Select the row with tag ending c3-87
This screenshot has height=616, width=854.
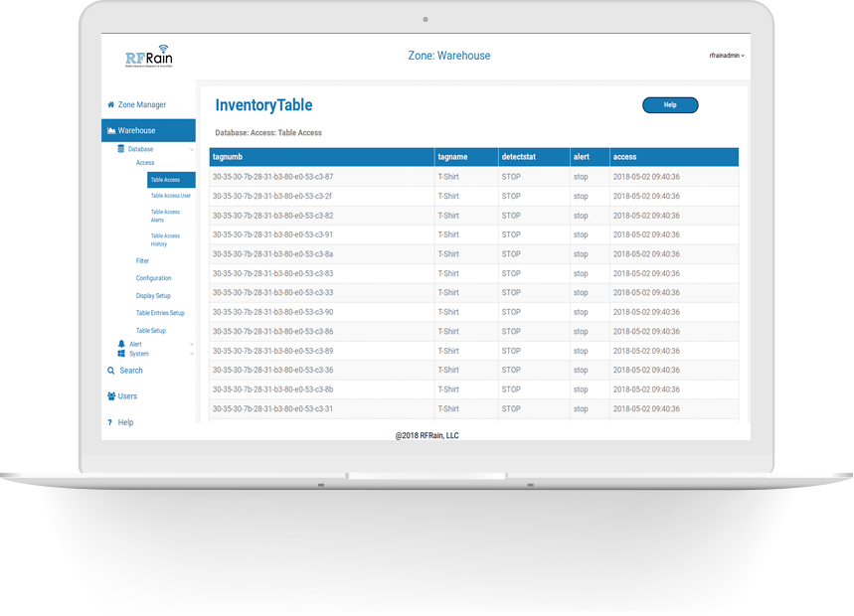tap(272, 177)
